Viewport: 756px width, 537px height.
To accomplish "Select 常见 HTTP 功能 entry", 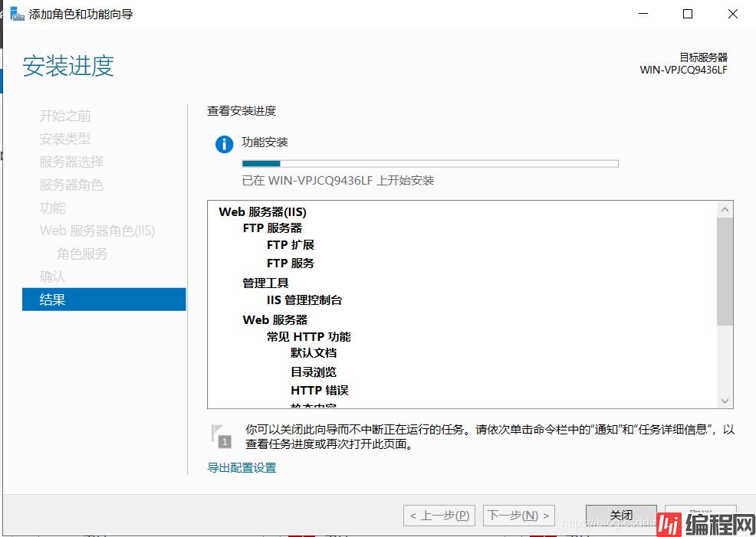I will pyautogui.click(x=308, y=336).
